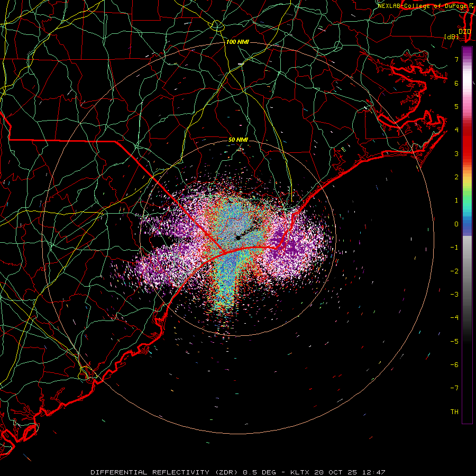Click the "-2" value on the dB scale

pyautogui.click(x=454, y=271)
